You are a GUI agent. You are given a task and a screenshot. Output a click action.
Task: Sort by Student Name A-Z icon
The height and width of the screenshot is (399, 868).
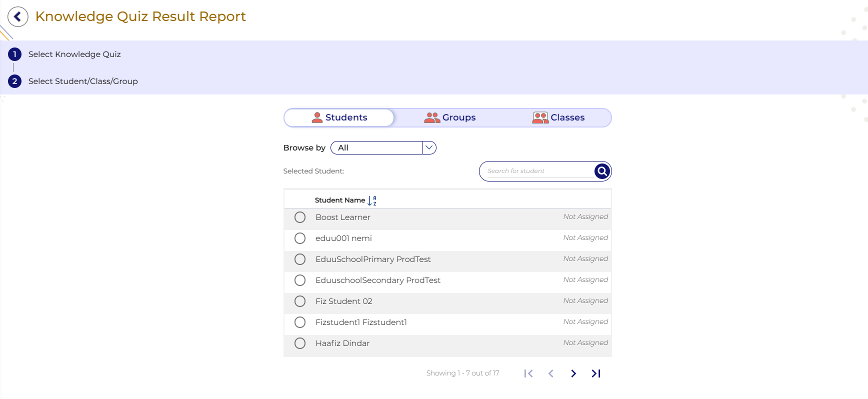pos(372,200)
